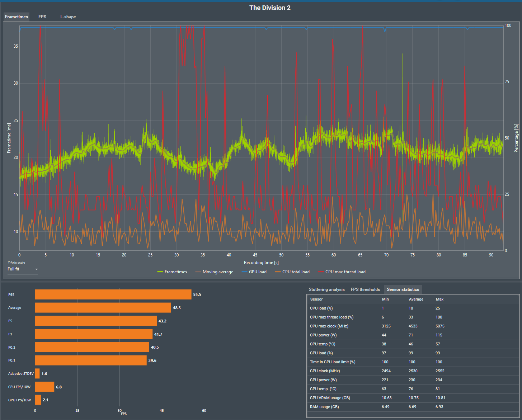Image resolution: width=522 pixels, height=420 pixels.
Task: Click the P5 orange bar
Action: (96, 321)
